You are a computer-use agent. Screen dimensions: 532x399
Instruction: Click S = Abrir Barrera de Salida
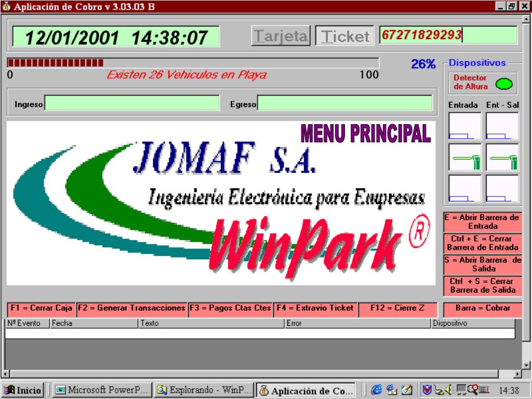tap(483, 264)
